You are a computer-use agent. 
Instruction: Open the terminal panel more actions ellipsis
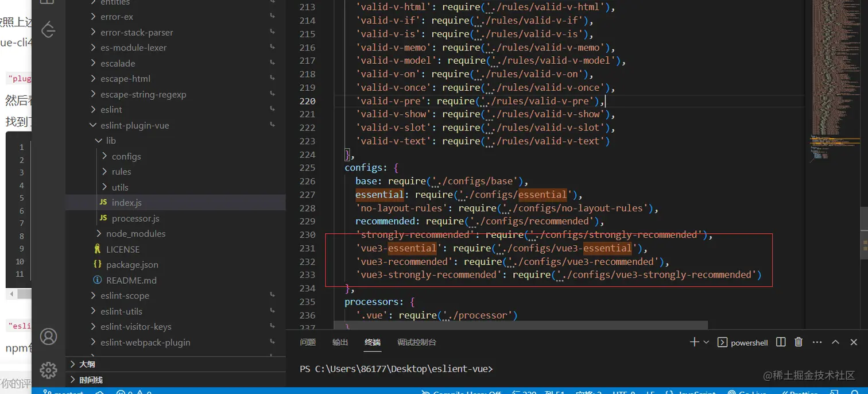coord(817,342)
